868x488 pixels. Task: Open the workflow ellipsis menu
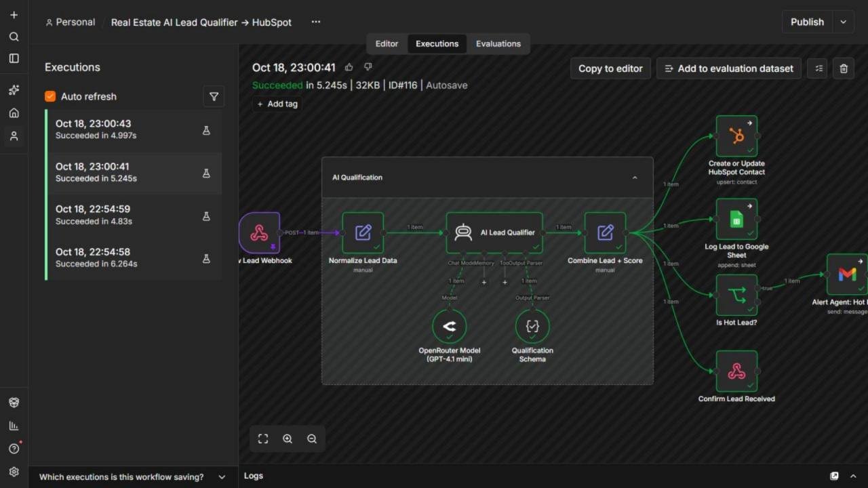(316, 22)
